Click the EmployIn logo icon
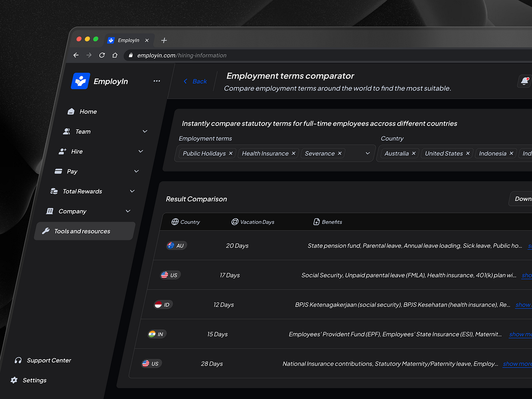532x399 pixels. (x=82, y=81)
